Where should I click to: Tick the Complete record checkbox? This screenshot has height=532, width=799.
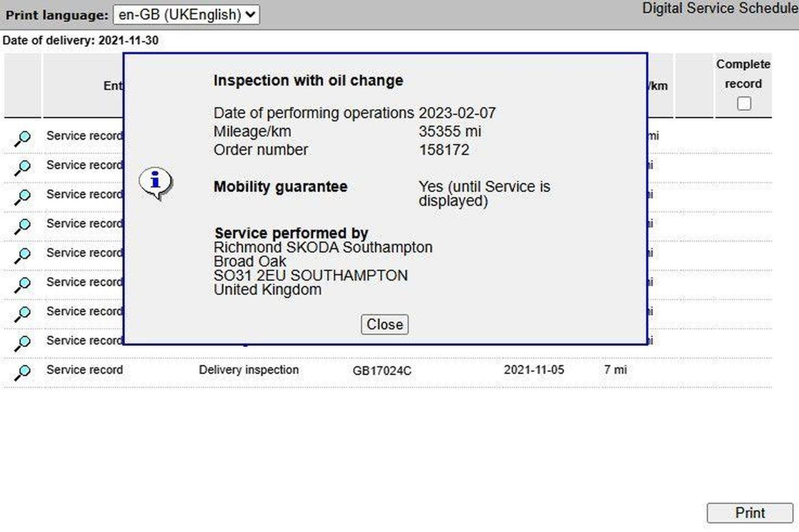pos(744,103)
